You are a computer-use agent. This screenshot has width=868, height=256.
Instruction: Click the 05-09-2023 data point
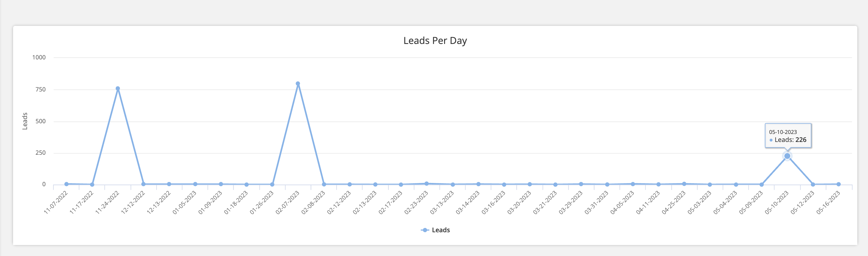point(761,184)
